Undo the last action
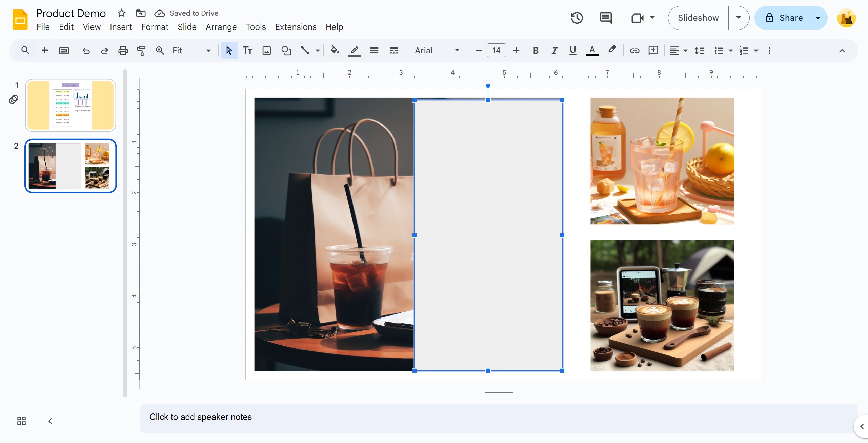 tap(86, 51)
